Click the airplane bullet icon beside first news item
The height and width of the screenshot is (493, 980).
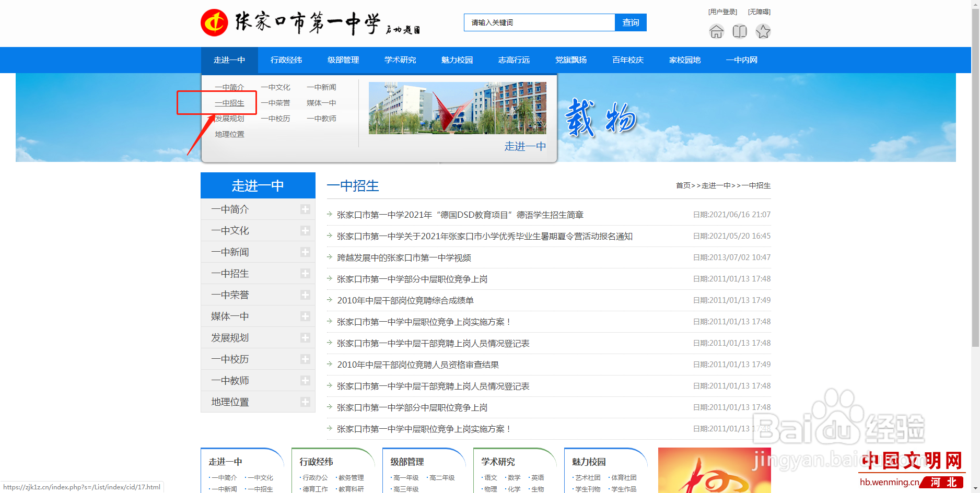coord(330,214)
